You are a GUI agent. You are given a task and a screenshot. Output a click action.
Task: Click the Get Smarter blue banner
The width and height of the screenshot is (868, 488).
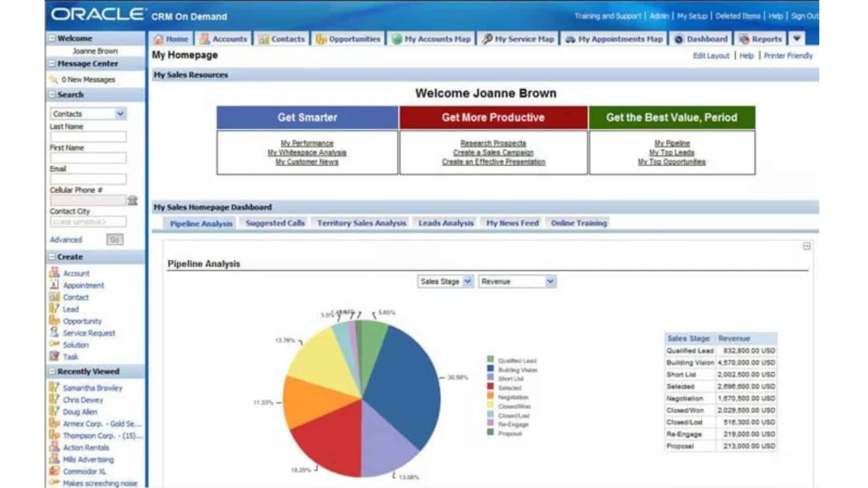307,117
